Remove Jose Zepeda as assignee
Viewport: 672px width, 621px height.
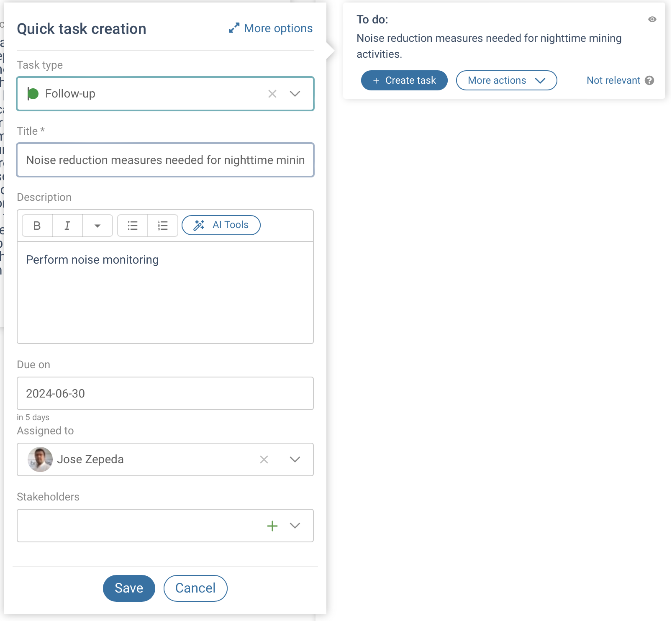[264, 459]
